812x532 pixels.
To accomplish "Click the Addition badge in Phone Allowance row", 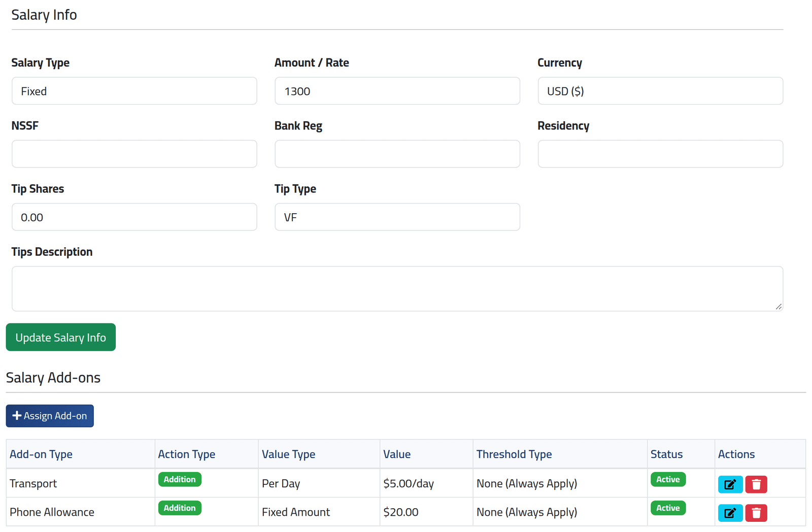I will pyautogui.click(x=180, y=508).
